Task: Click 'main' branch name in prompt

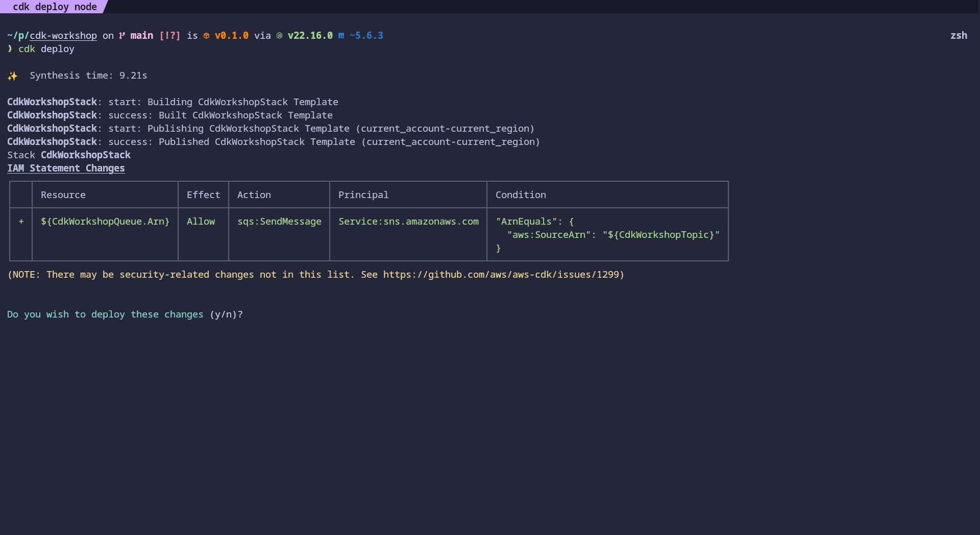Action: point(142,36)
